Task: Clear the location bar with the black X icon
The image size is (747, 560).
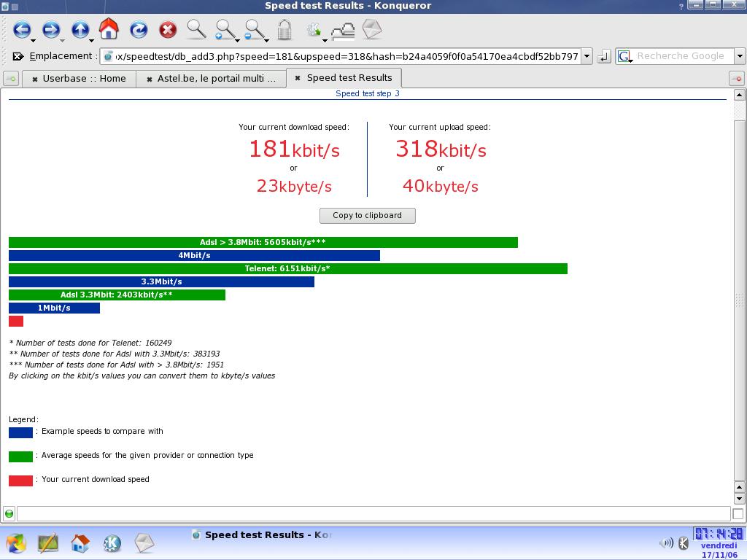Action: click(x=18, y=56)
